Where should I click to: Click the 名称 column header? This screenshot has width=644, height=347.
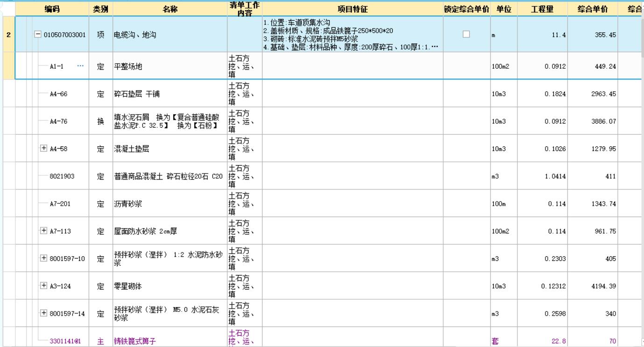pyautogui.click(x=170, y=9)
